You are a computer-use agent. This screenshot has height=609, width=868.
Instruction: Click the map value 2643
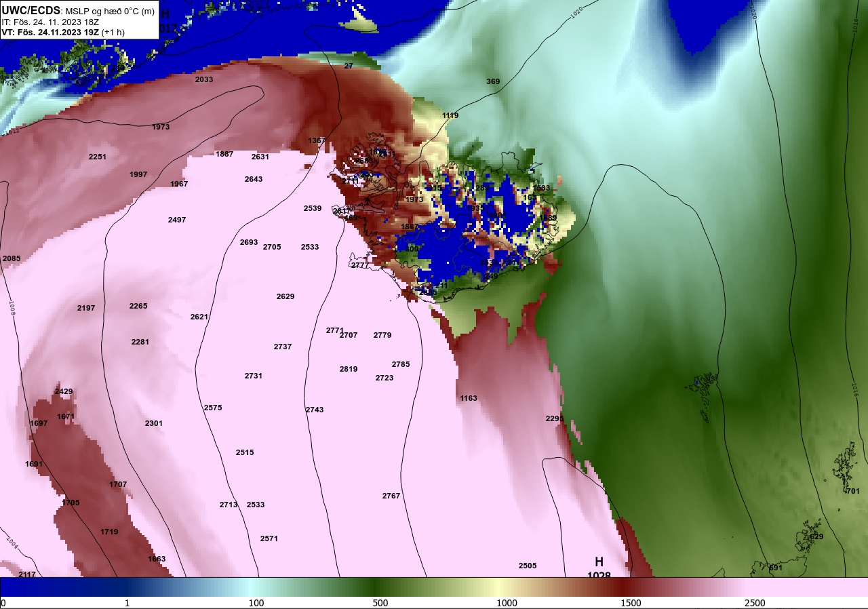pyautogui.click(x=254, y=179)
